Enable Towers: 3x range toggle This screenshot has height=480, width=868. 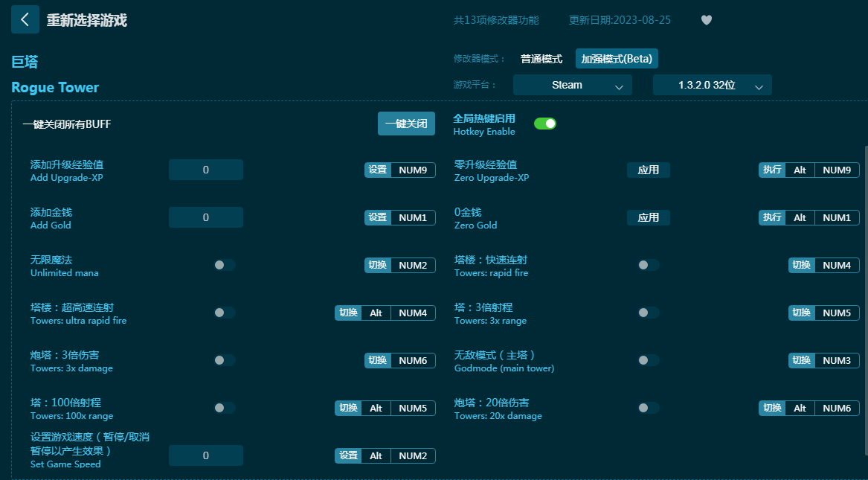[648, 313]
